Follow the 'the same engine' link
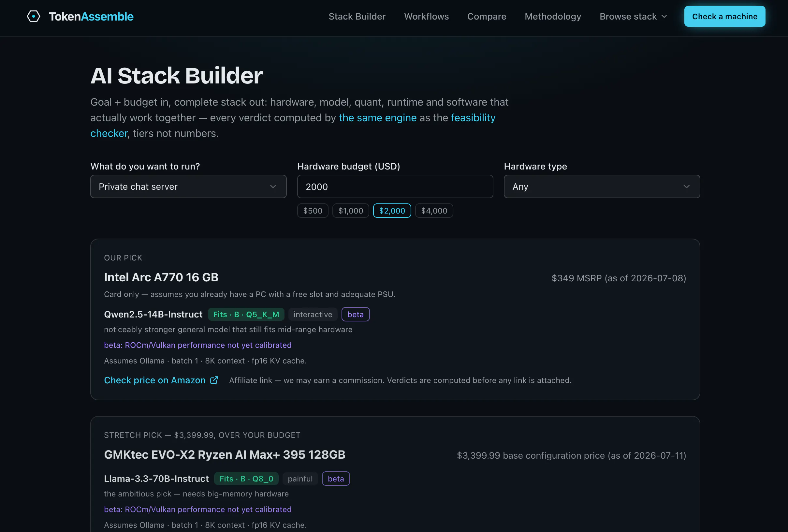The width and height of the screenshot is (788, 532). 377,118
